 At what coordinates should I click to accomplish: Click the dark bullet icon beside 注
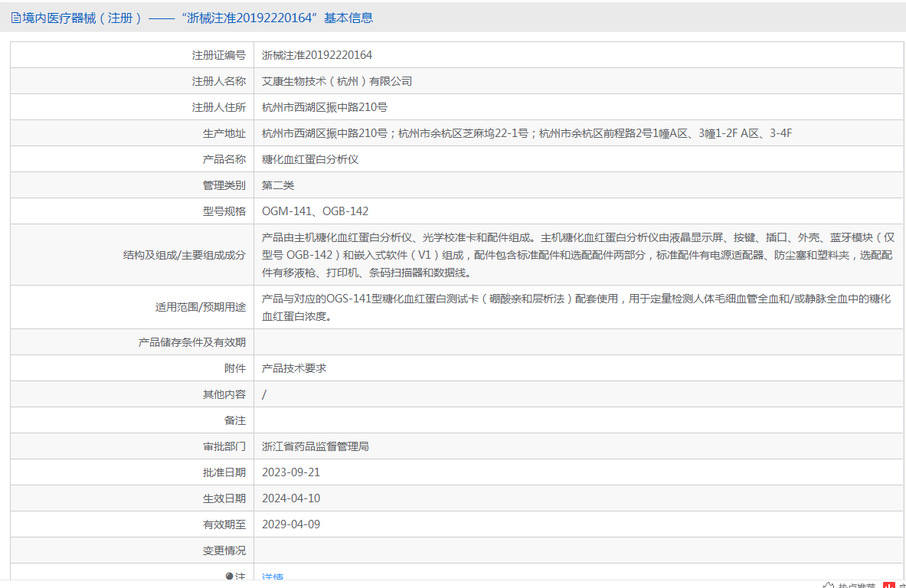tap(229, 577)
